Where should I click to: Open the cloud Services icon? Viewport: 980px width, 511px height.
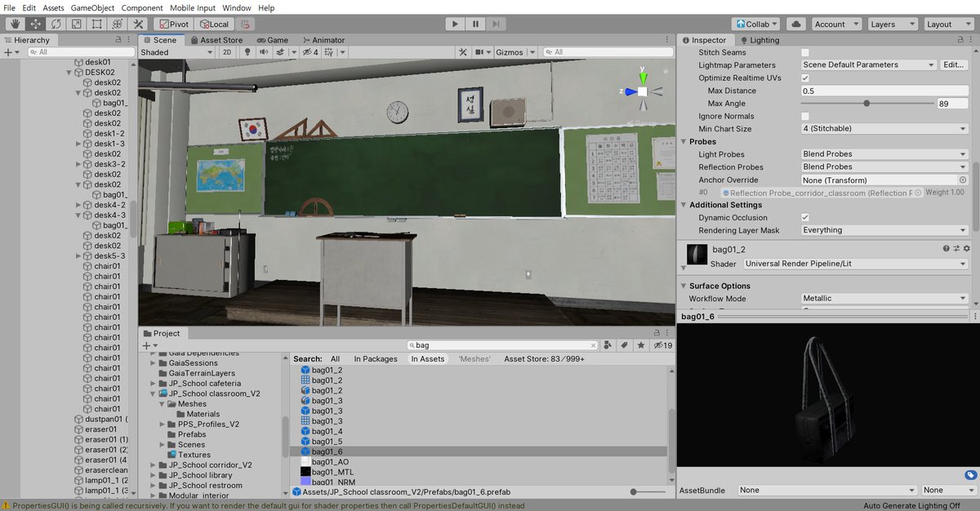pyautogui.click(x=797, y=24)
